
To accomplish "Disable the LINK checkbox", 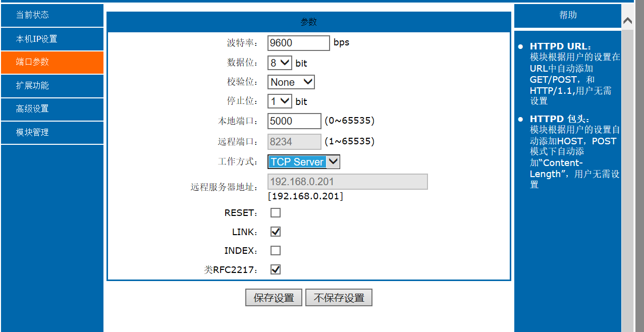I will pyautogui.click(x=275, y=231).
